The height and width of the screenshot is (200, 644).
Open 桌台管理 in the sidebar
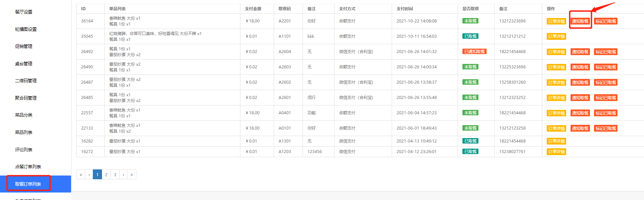coord(24,64)
